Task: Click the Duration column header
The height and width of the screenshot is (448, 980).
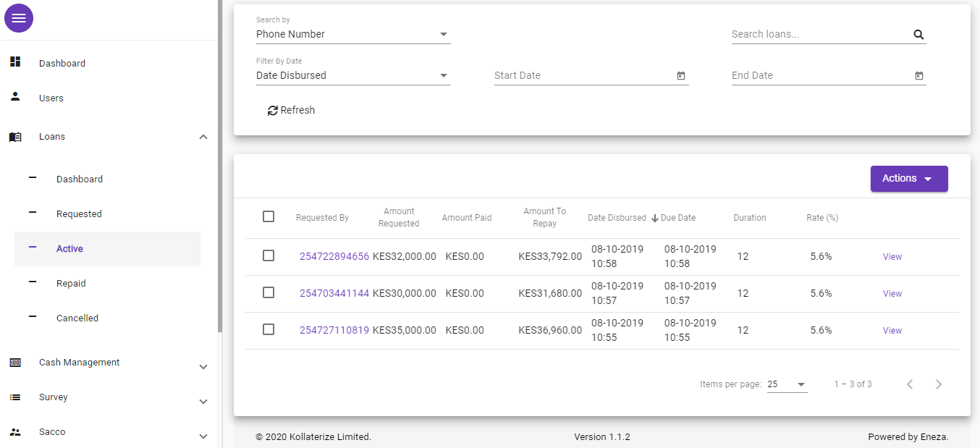Action: (750, 218)
